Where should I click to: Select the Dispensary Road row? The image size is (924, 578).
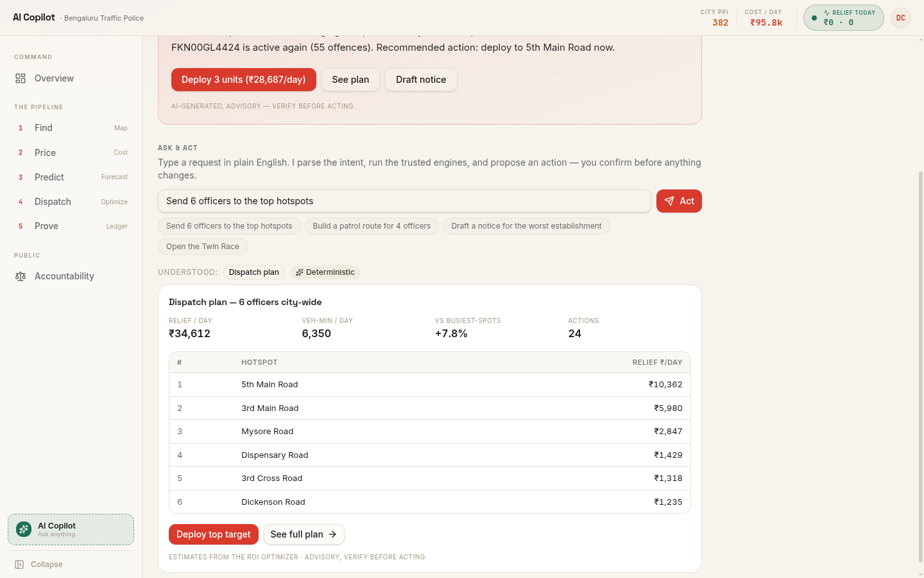[430, 455]
